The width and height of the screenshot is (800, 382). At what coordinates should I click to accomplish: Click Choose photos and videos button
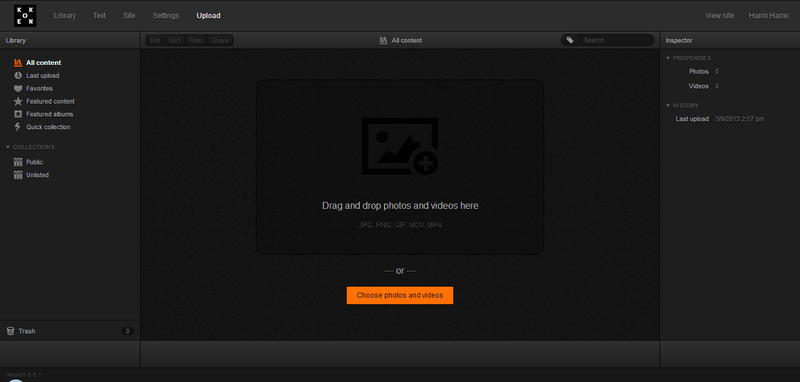click(400, 295)
